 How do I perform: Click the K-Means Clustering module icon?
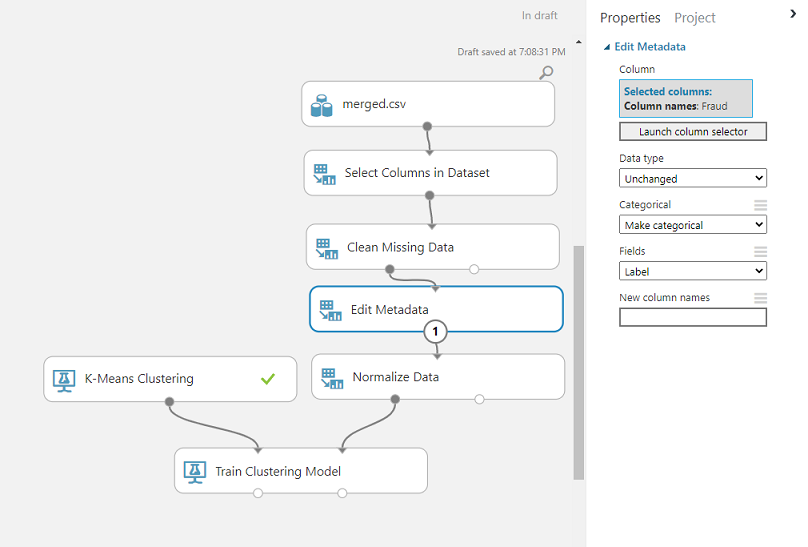[64, 381]
